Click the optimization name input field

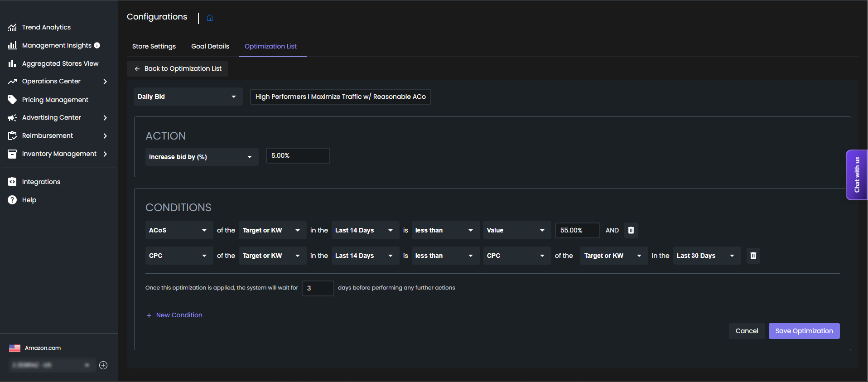tap(340, 97)
